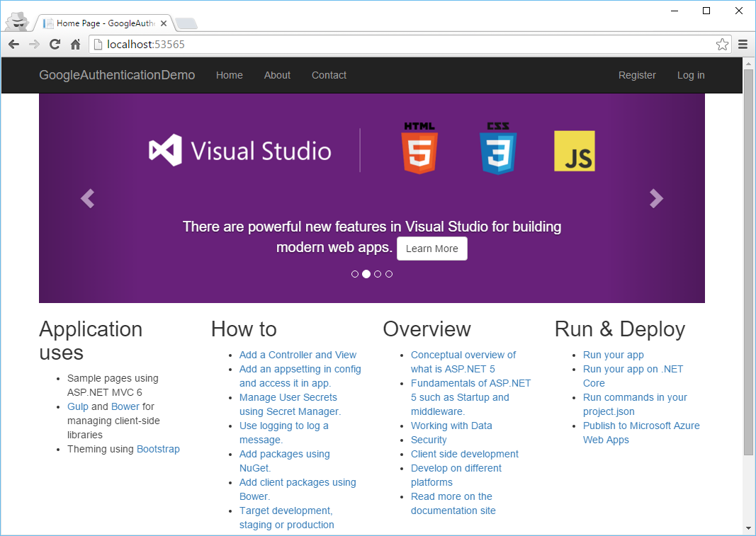The image size is (756, 536).
Task: Show previous carousel slide arrow
Action: click(87, 198)
